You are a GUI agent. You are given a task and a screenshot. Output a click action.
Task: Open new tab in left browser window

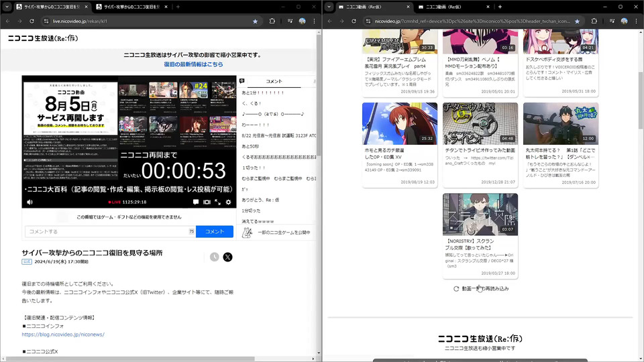(178, 7)
